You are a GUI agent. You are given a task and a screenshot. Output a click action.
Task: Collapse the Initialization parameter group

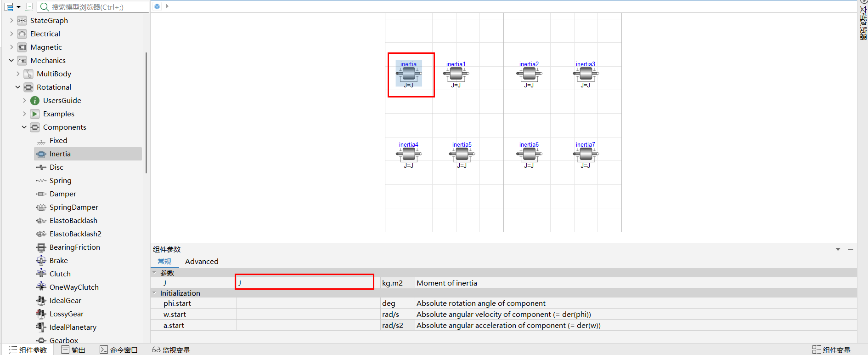(x=154, y=293)
